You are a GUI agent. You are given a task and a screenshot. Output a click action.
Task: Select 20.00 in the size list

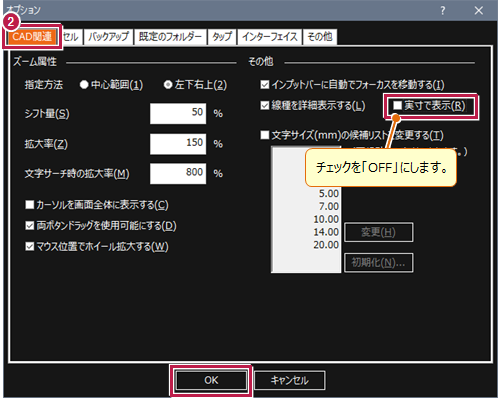pyautogui.click(x=326, y=245)
